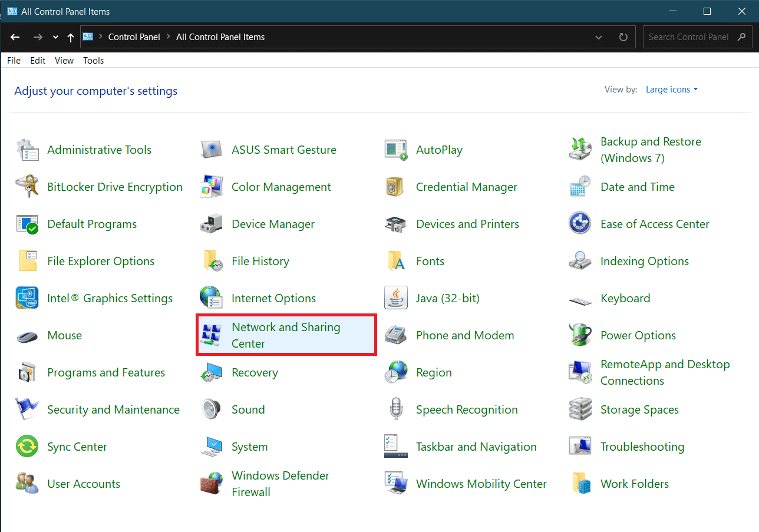
Task: Click the All Control Panel Items breadcrumb
Action: click(x=220, y=37)
